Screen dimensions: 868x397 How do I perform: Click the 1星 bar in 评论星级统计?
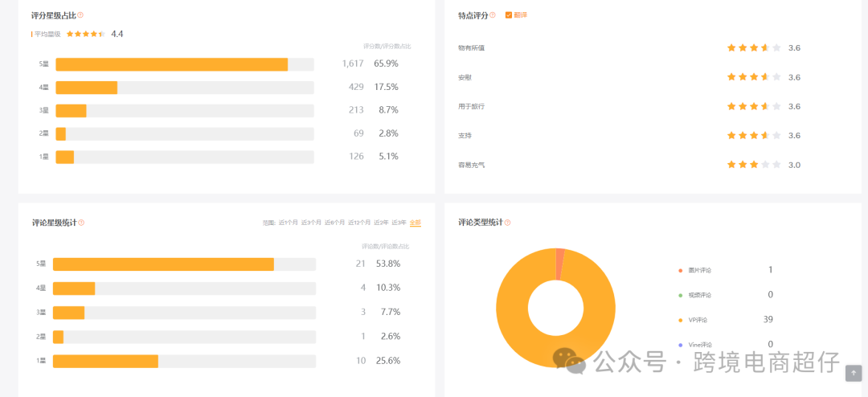(x=105, y=362)
